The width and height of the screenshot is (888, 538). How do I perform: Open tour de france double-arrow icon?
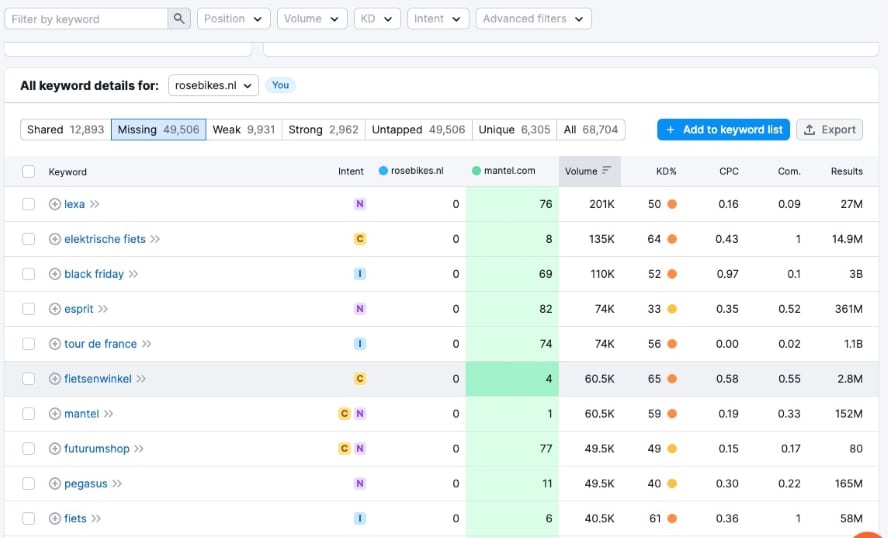coord(147,344)
